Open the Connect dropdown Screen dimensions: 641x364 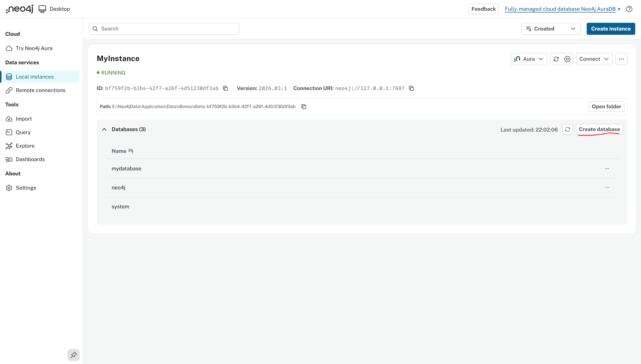click(x=594, y=59)
